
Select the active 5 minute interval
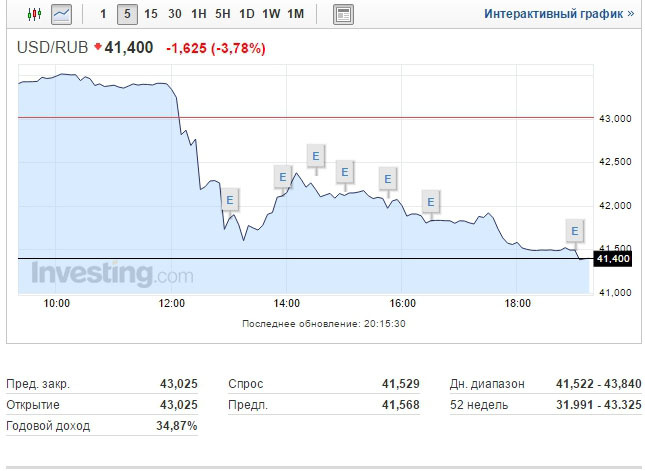pyautogui.click(x=127, y=14)
